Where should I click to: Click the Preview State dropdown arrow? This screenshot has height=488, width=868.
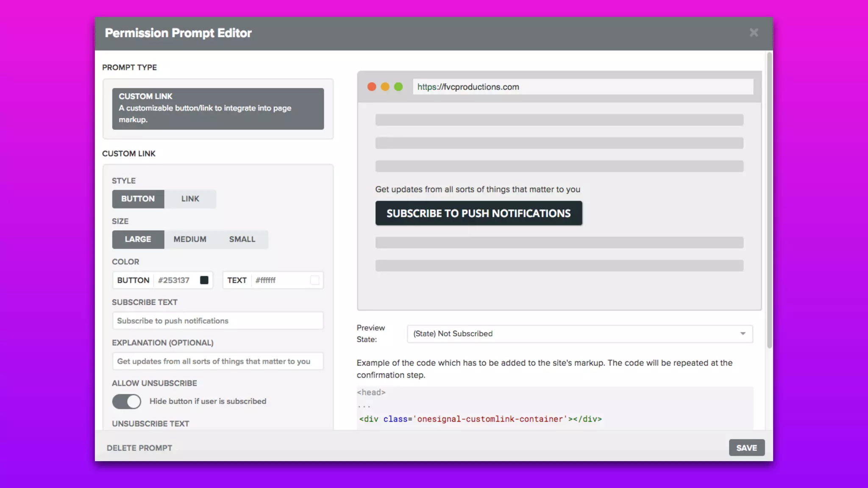click(x=743, y=334)
